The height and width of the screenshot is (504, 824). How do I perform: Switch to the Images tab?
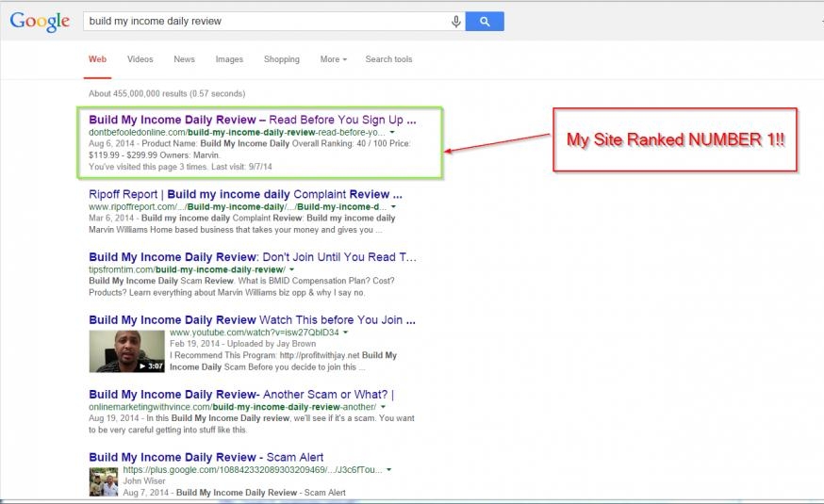tap(229, 59)
